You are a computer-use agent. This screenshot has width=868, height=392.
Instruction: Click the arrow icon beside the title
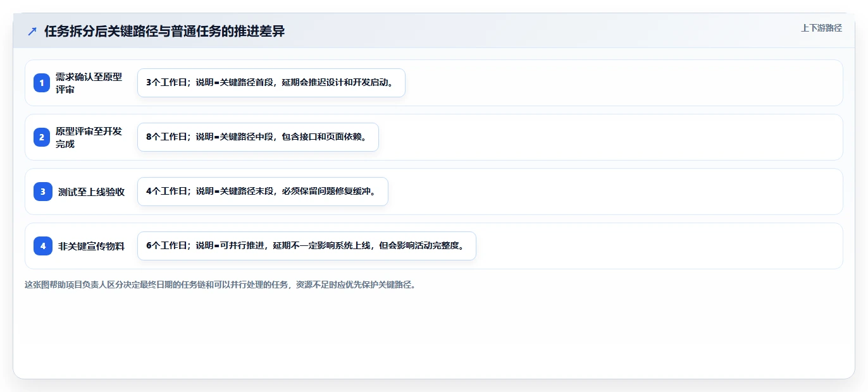pyautogui.click(x=32, y=31)
